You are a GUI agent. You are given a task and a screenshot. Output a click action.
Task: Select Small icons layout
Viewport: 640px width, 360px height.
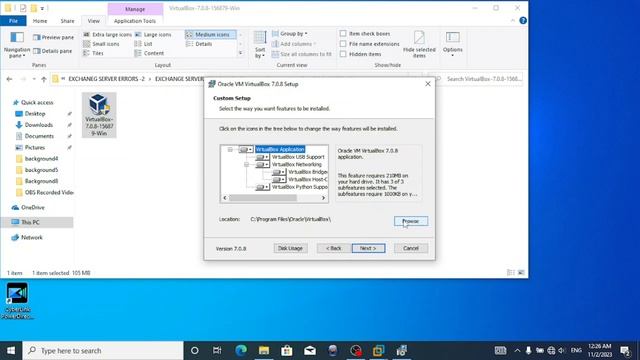[x=101, y=44]
